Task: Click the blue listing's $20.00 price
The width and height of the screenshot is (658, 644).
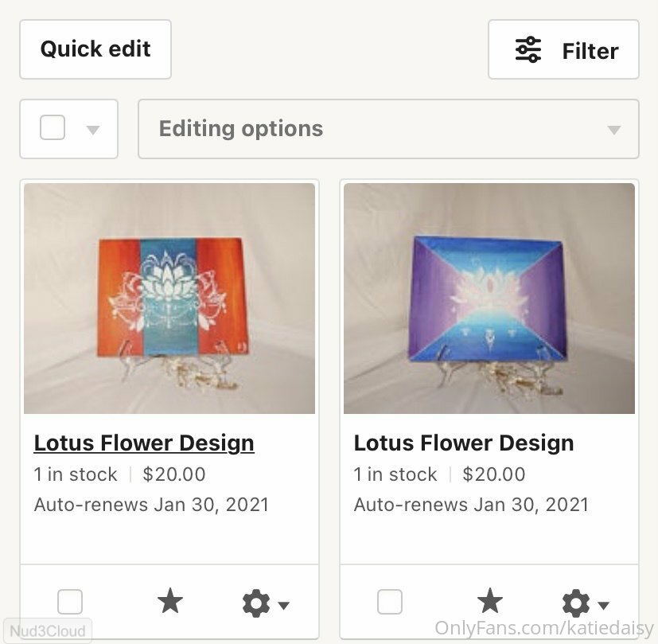Action: [x=494, y=474]
